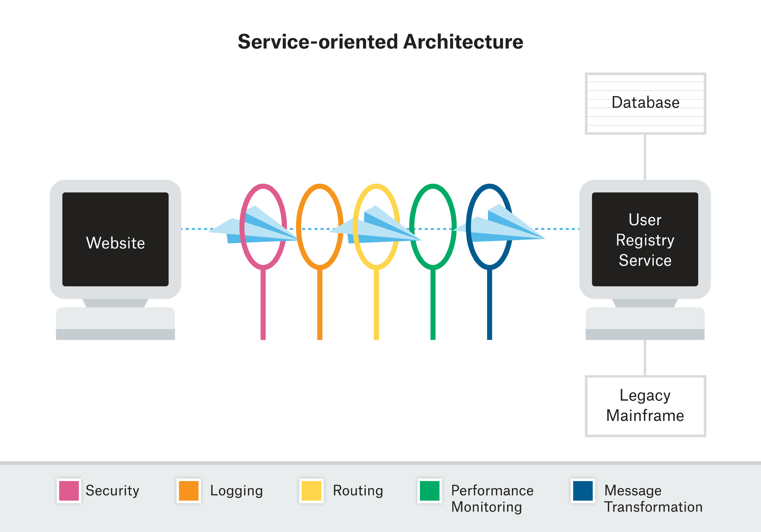The image size is (761, 532).
Task: Click the Legacy Mainframe box
Action: (645, 406)
